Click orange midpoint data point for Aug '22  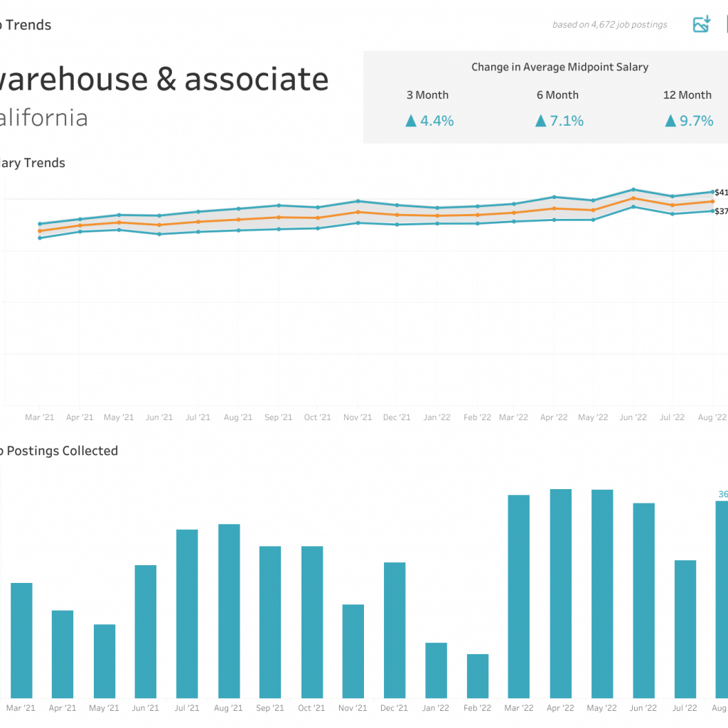(x=712, y=201)
